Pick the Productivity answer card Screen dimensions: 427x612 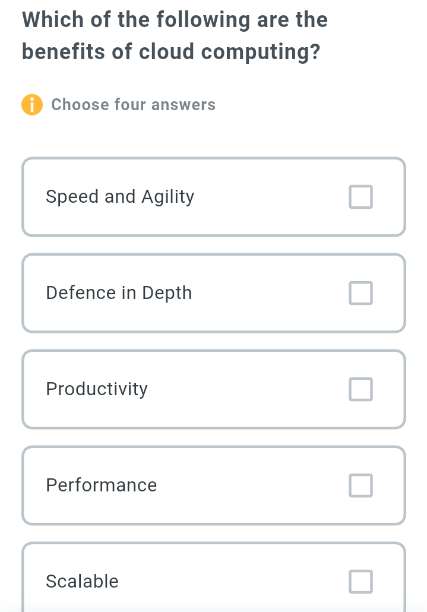pos(214,389)
